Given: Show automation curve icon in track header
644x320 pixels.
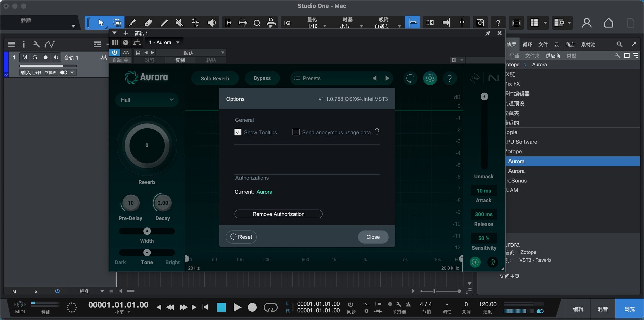Looking at the screenshot, I should click(49, 44).
